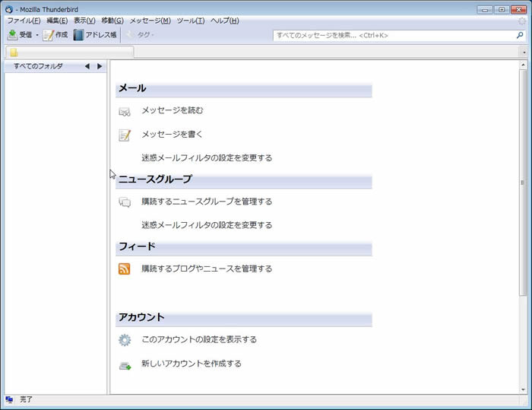This screenshot has width=532, height=410.
Task: Open the メッセージ(M) menu
Action: pyautogui.click(x=150, y=21)
